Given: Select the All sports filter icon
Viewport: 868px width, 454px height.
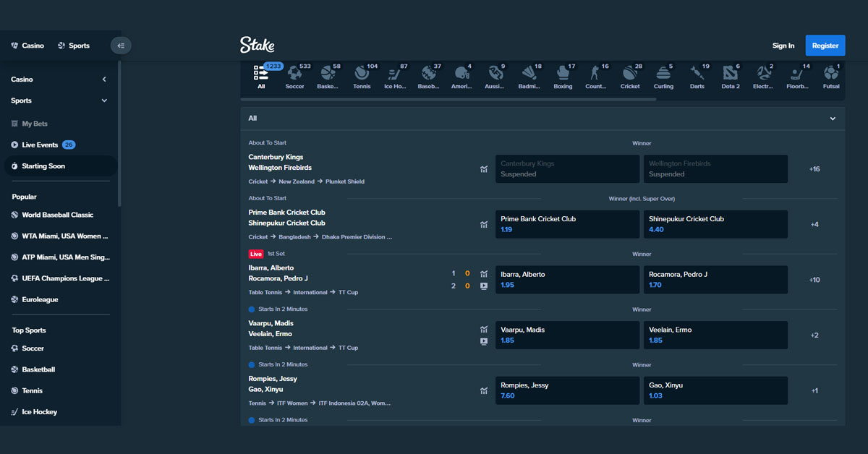Looking at the screenshot, I should pyautogui.click(x=261, y=73).
